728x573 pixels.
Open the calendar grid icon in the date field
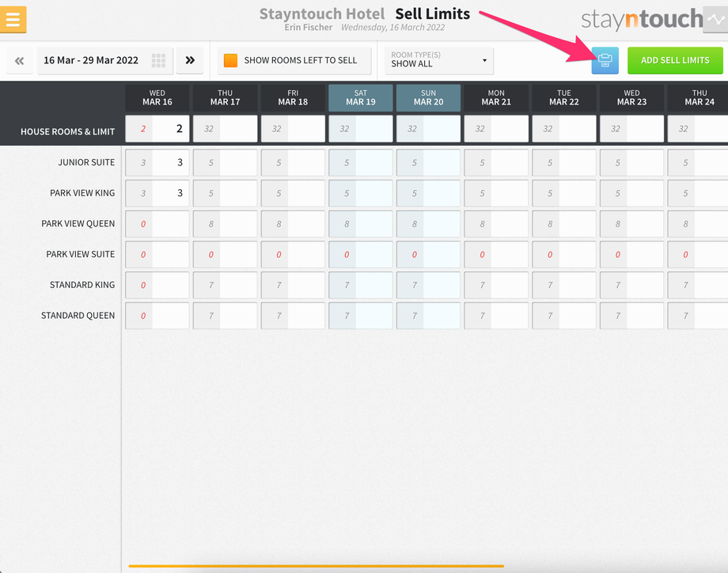tap(158, 60)
